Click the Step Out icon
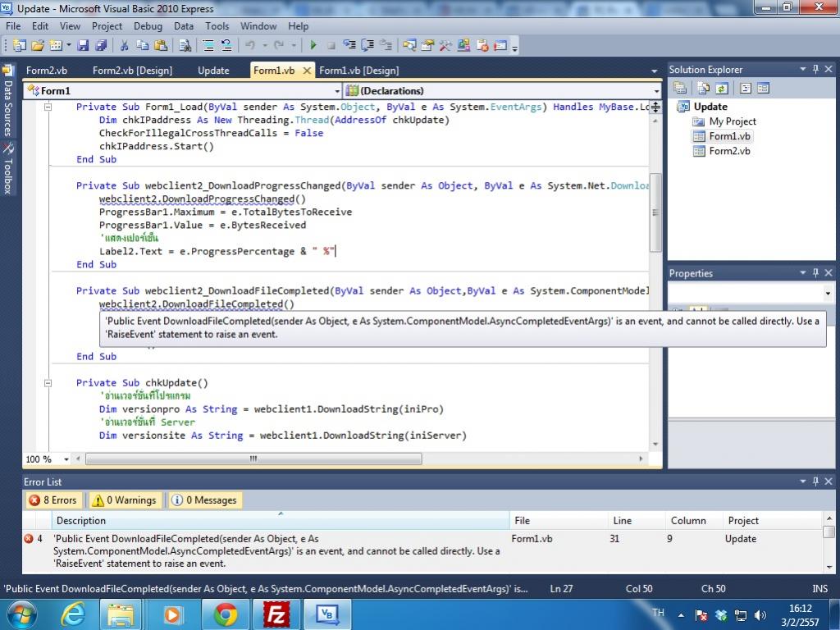Screen dimensions: 840x630 coord(386,46)
